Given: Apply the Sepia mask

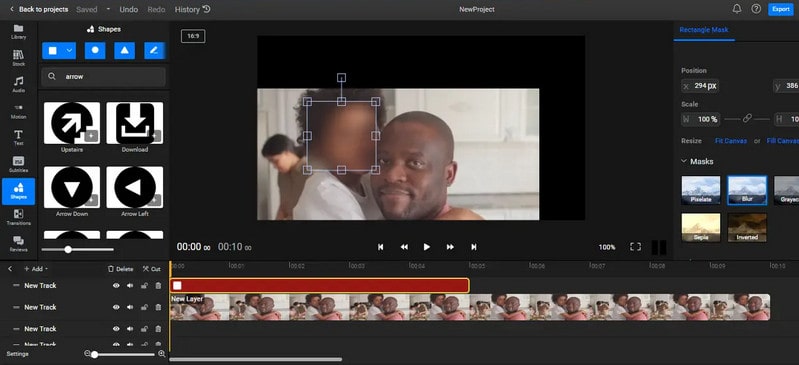Looking at the screenshot, I should [701, 227].
